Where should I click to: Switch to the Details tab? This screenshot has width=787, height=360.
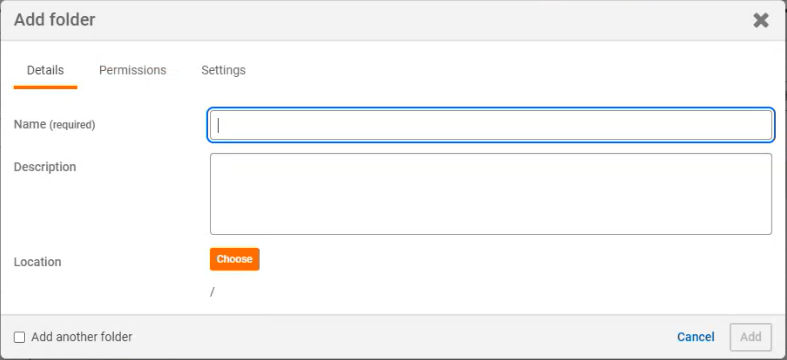(45, 70)
